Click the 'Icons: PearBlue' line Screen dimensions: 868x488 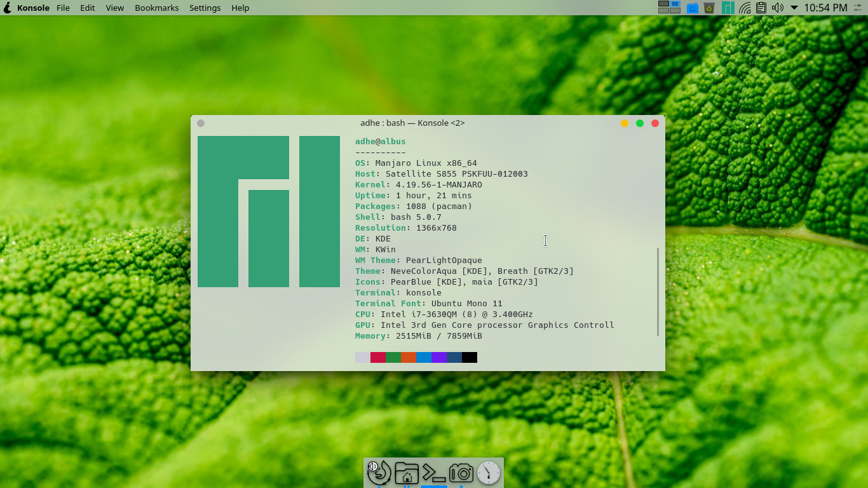pos(446,281)
